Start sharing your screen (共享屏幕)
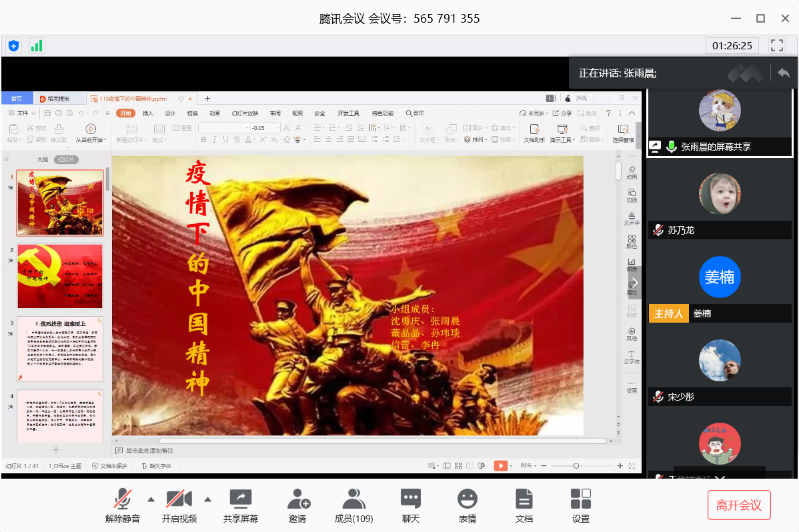Viewport: 799px width, 532px height. 241,505
